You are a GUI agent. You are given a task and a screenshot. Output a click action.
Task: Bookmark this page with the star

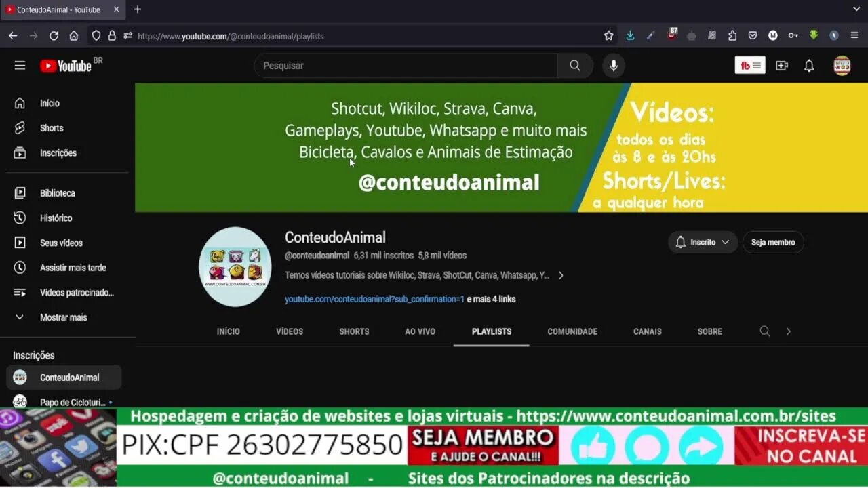608,36
